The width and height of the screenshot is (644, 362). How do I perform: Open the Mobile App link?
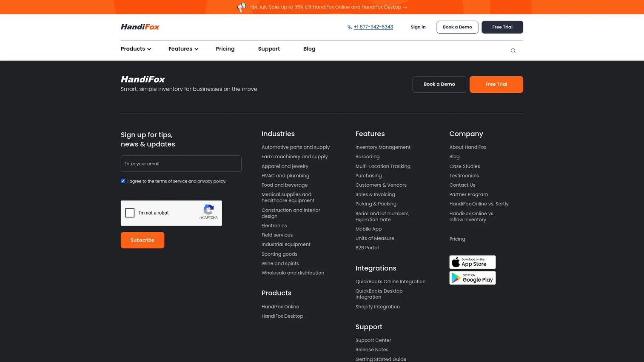(369, 229)
